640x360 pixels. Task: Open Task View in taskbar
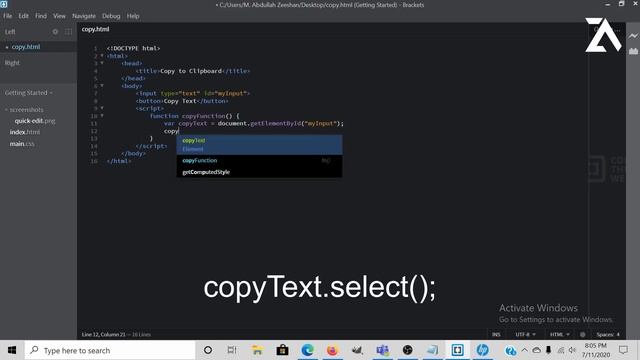232,350
